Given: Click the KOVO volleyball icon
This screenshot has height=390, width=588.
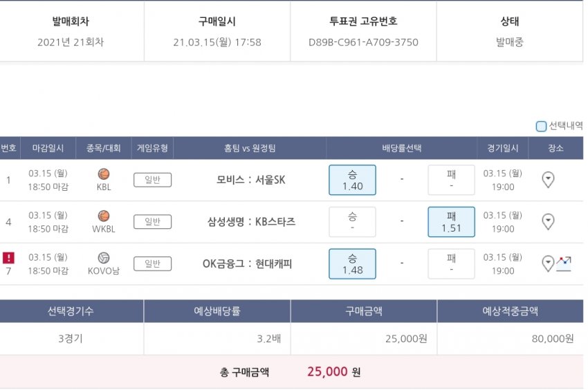Looking at the screenshot, I should (104, 257).
